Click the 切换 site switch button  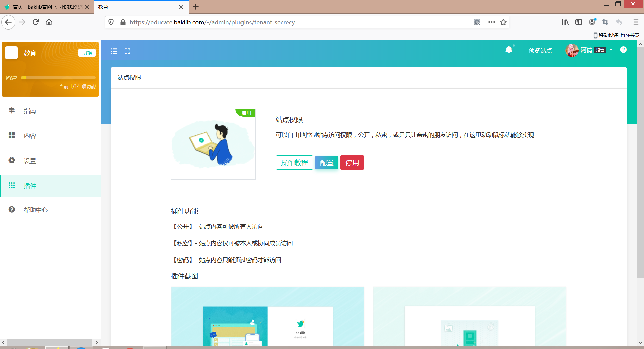87,53
